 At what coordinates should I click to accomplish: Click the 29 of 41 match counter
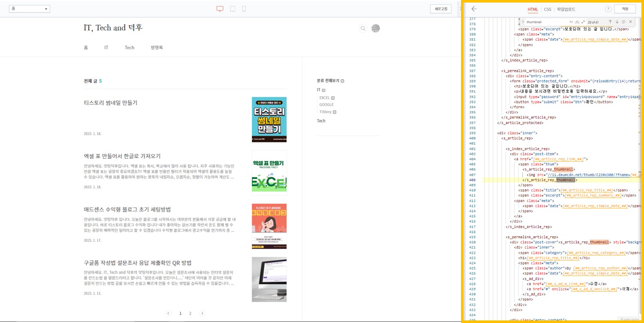click(x=594, y=22)
